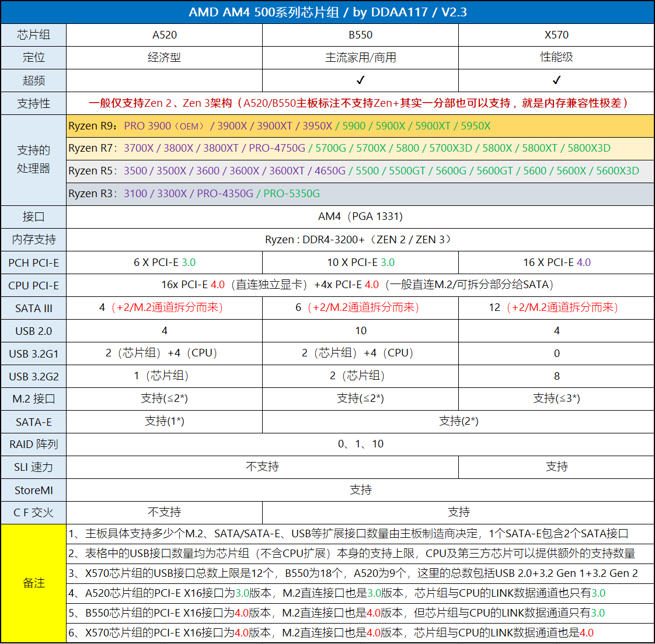
Task: Click the 'StoreMI' row label
Action: pyautogui.click(x=33, y=490)
